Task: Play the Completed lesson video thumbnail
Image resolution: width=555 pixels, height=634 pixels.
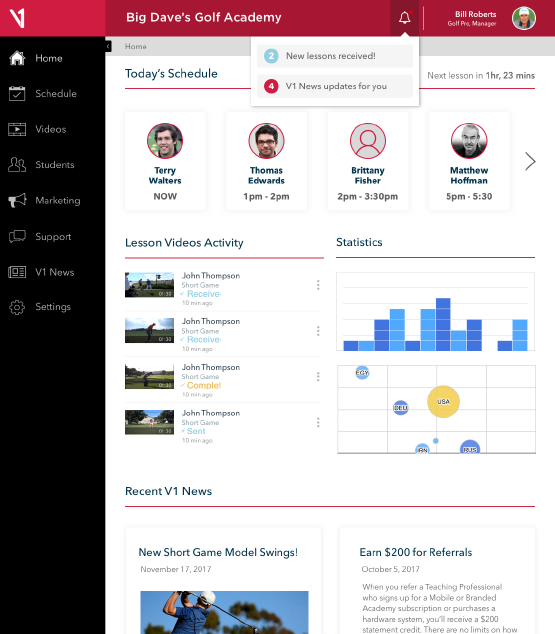Action: [x=149, y=376]
